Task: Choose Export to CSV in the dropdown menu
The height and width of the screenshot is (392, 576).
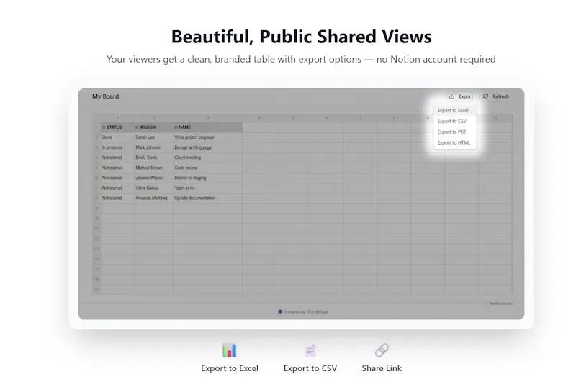Action: [x=455, y=121]
